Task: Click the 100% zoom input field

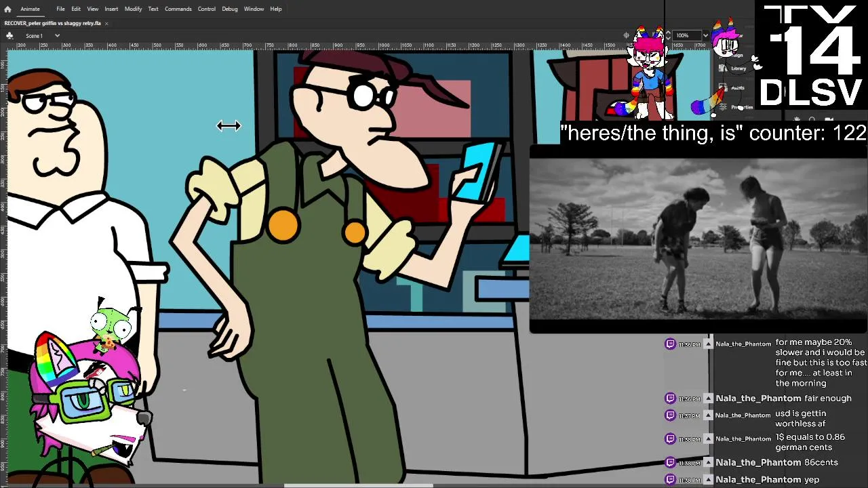Action: [686, 35]
